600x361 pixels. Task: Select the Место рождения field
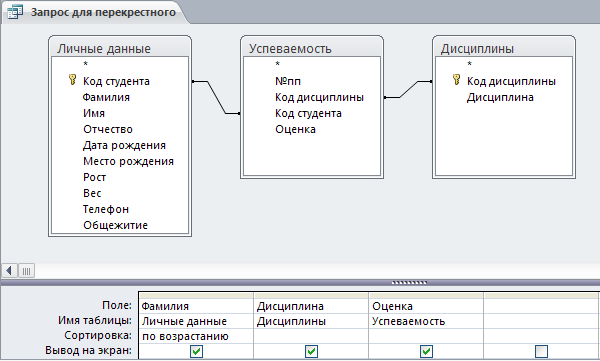(x=129, y=161)
